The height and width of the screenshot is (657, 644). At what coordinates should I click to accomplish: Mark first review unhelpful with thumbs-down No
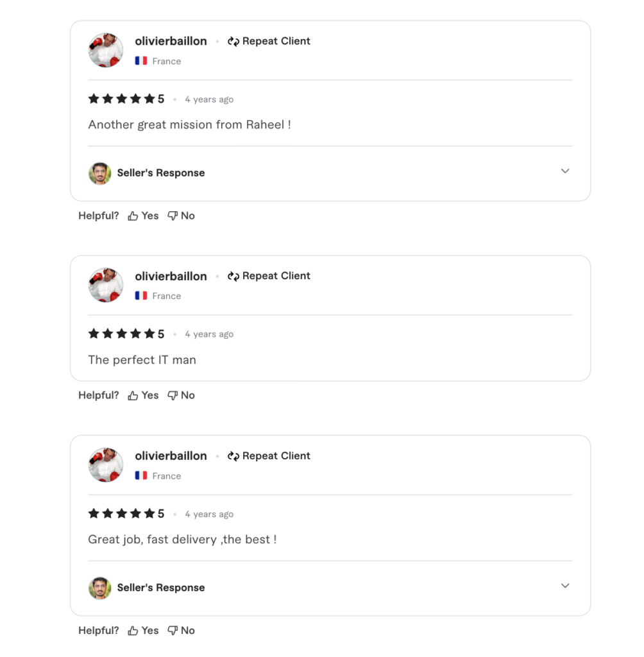point(181,216)
